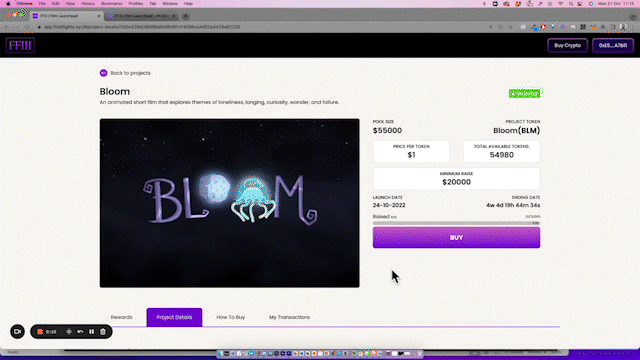Delete the recording using the trash icon
640x360 pixels.
click(x=103, y=332)
